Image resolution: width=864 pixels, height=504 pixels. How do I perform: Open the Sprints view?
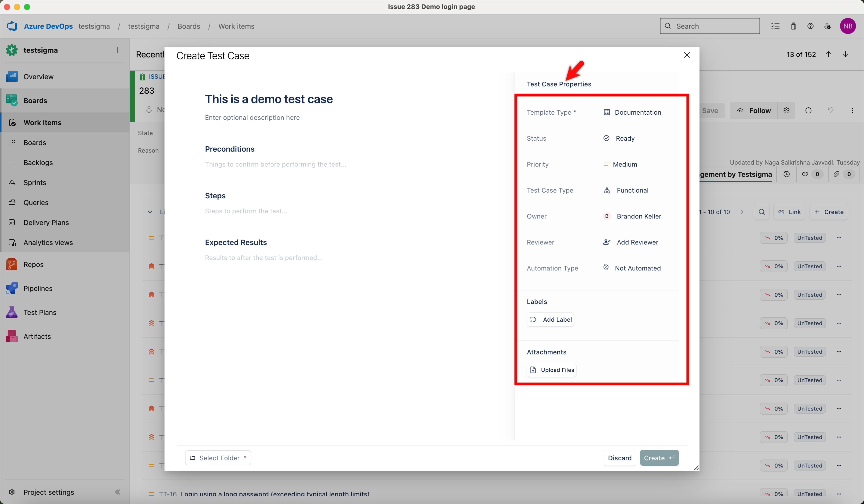click(35, 182)
